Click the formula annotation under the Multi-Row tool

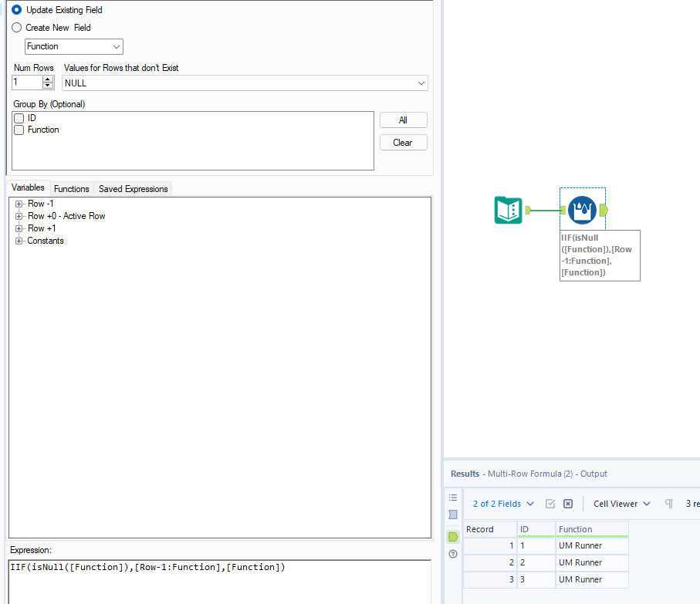[600, 255]
